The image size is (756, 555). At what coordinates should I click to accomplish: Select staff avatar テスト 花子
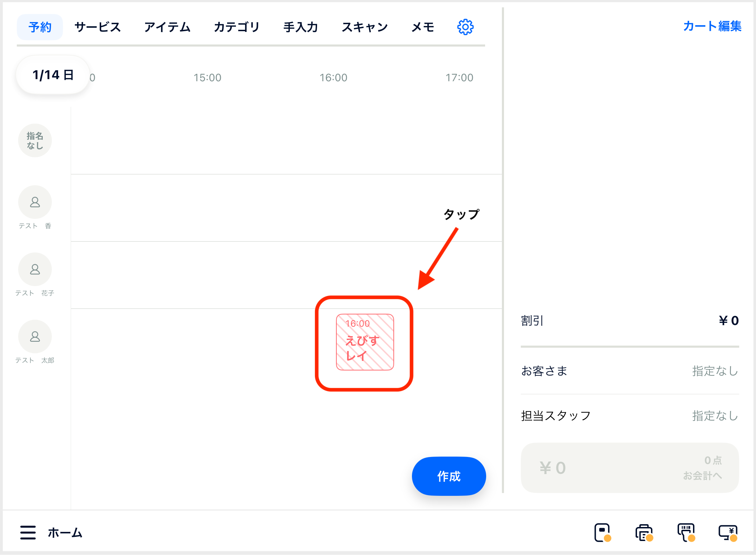[x=35, y=270]
